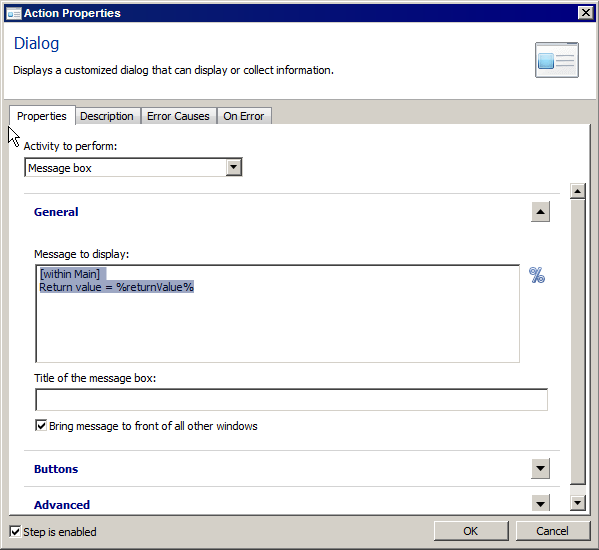Confirm with the OK button
The width and height of the screenshot is (599, 550).
pyautogui.click(x=471, y=531)
